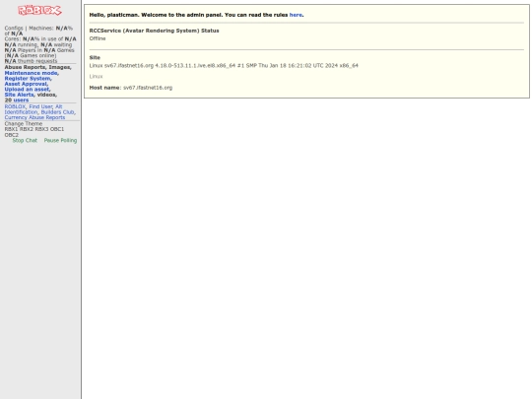Click the 'Site' heading

click(x=95, y=58)
